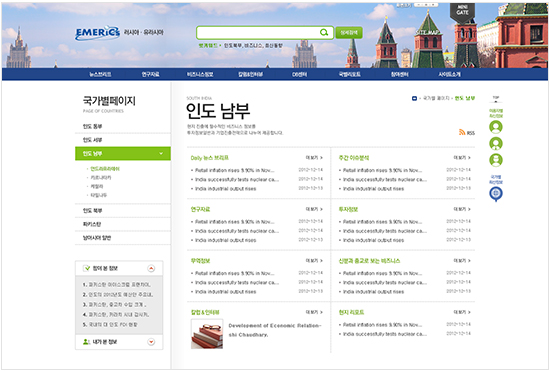Open the first item in navigation bar
The height and width of the screenshot is (371, 550).
(100, 74)
